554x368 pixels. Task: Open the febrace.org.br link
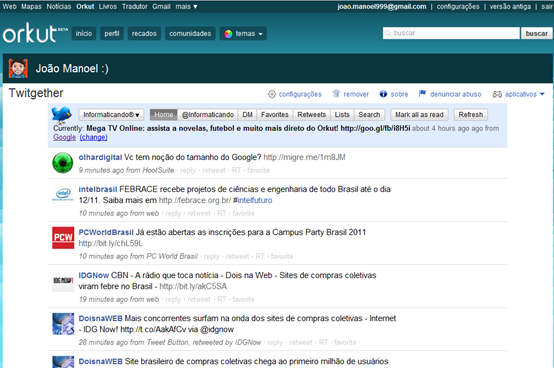[x=195, y=200]
